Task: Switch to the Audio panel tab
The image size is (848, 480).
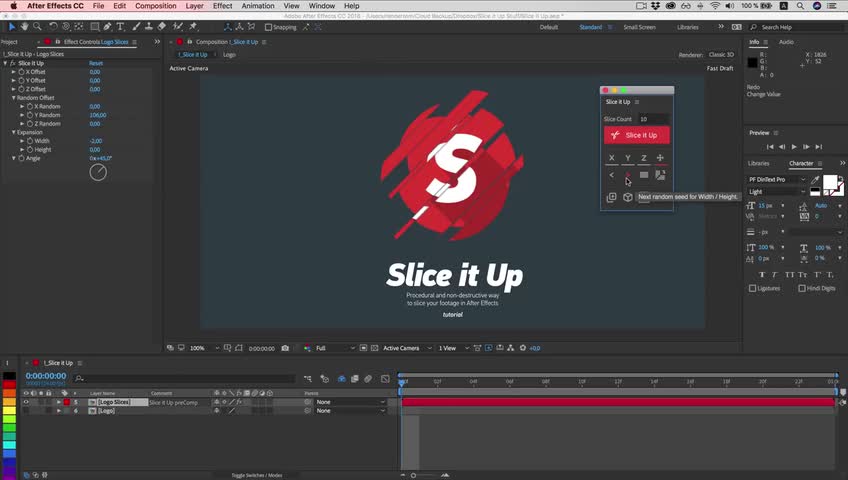Action: tap(786, 42)
